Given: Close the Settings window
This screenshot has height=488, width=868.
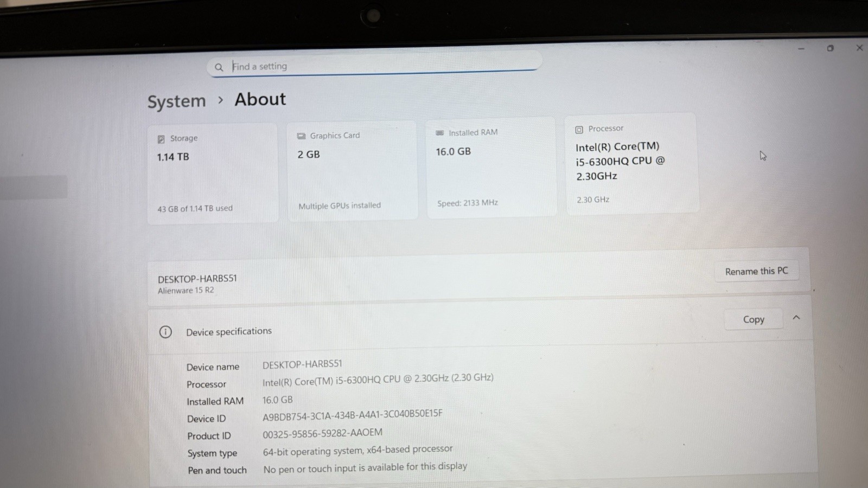Looking at the screenshot, I should click(859, 48).
